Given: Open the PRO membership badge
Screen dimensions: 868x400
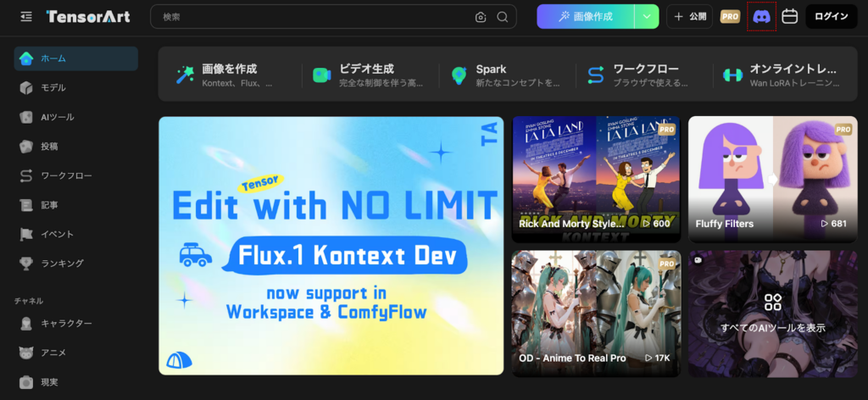Looking at the screenshot, I should click(730, 17).
